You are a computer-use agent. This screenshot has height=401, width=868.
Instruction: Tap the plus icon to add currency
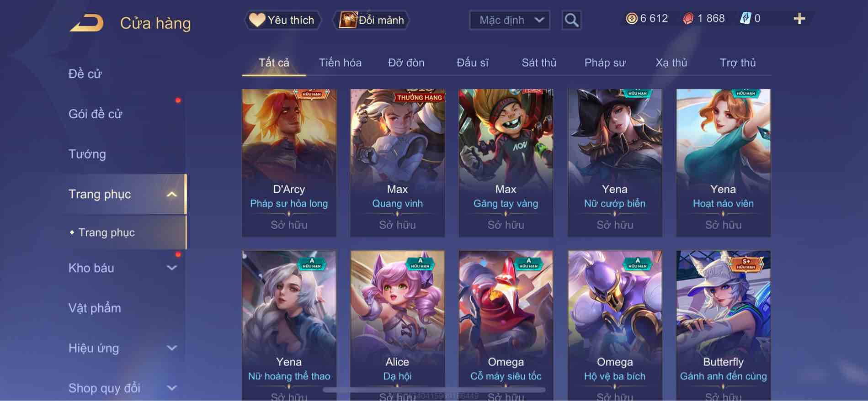(x=799, y=19)
